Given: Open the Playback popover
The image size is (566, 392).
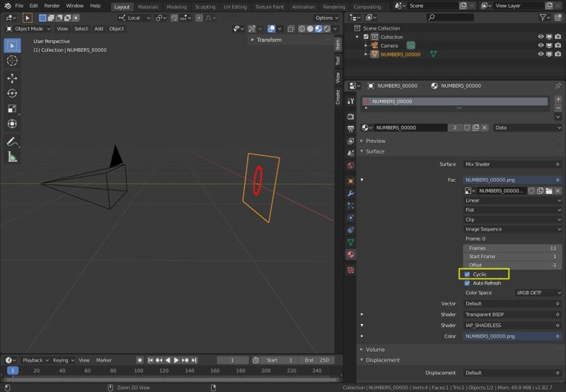Looking at the screenshot, I should click(35, 360).
